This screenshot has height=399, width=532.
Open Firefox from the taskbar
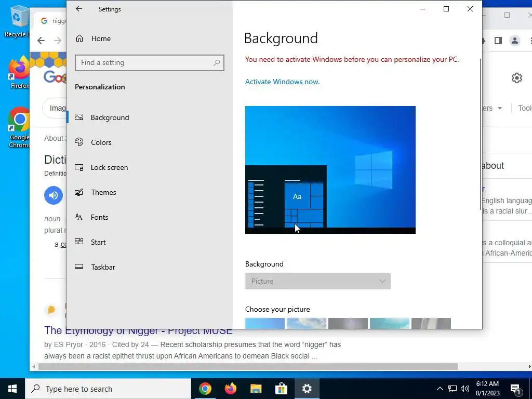coord(230,389)
